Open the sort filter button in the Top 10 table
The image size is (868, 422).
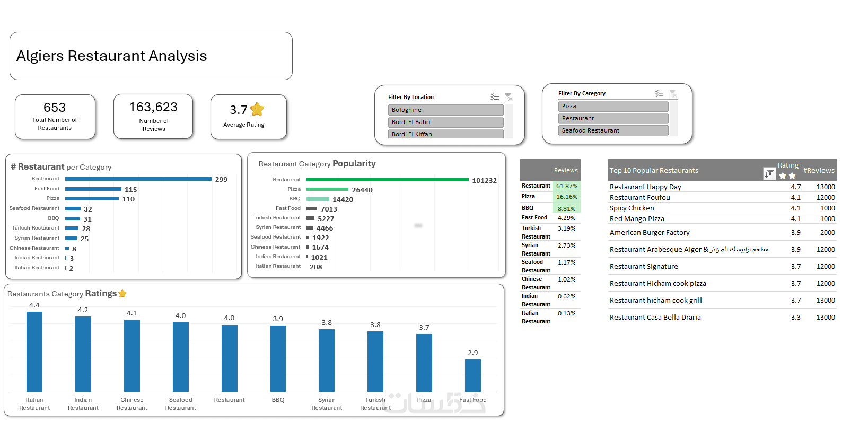[x=769, y=173]
